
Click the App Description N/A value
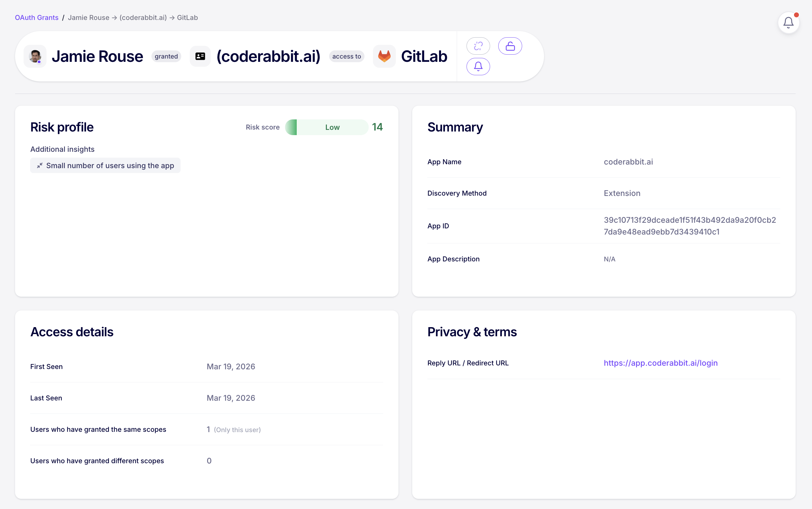(x=609, y=259)
